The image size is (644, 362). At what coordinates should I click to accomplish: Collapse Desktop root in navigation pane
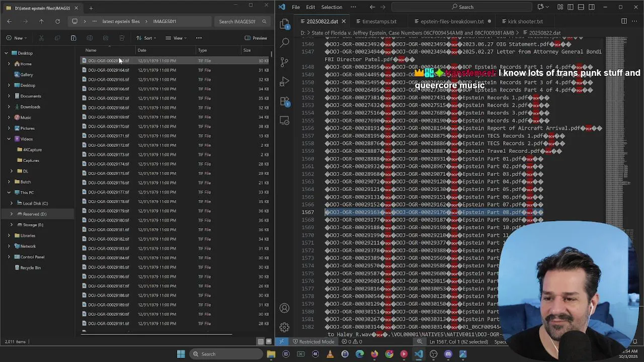(x=6, y=53)
